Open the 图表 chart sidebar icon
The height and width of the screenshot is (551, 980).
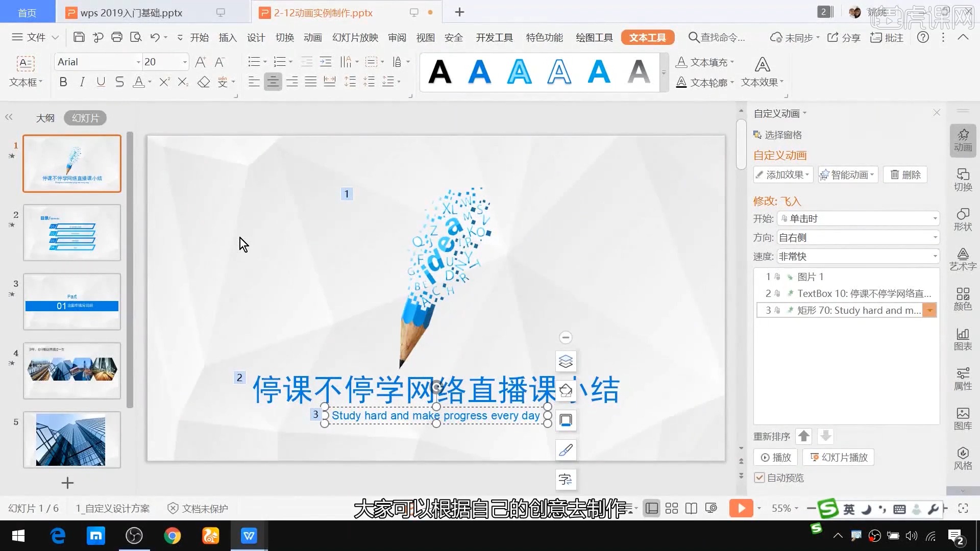(963, 339)
